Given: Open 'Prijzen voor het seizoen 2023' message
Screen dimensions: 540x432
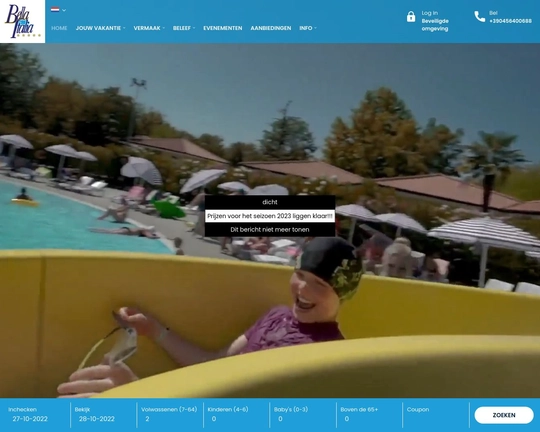Looking at the screenshot, I should pos(270,216).
